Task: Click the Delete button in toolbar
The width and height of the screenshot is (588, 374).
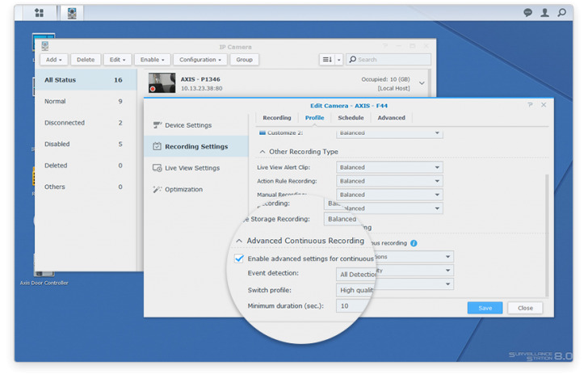Action: pyautogui.click(x=86, y=60)
